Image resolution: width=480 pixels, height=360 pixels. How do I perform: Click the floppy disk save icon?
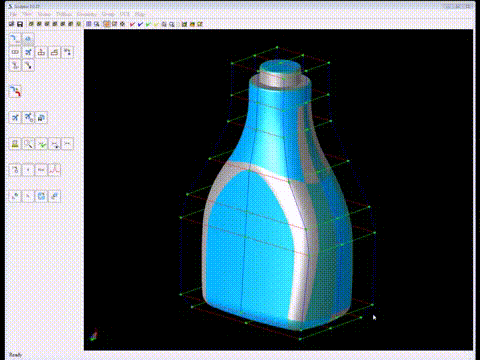20,24
